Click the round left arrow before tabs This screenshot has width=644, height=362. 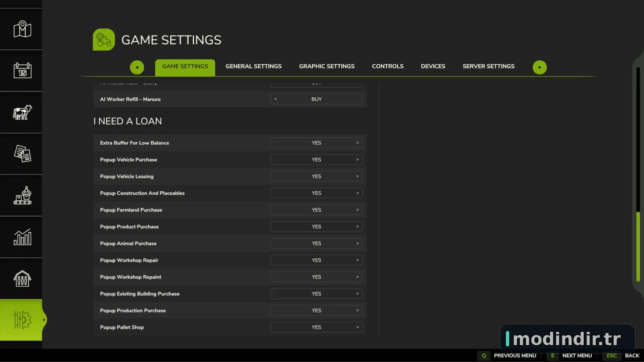[137, 67]
